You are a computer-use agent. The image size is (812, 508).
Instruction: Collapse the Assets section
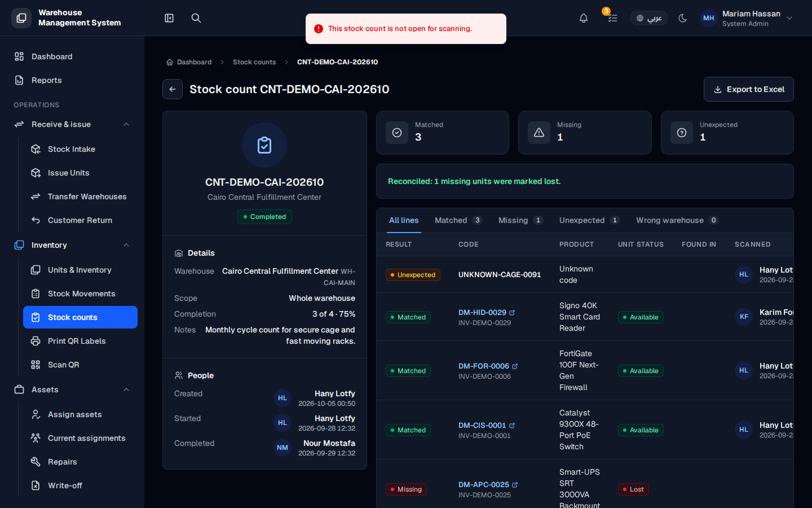click(x=72, y=389)
